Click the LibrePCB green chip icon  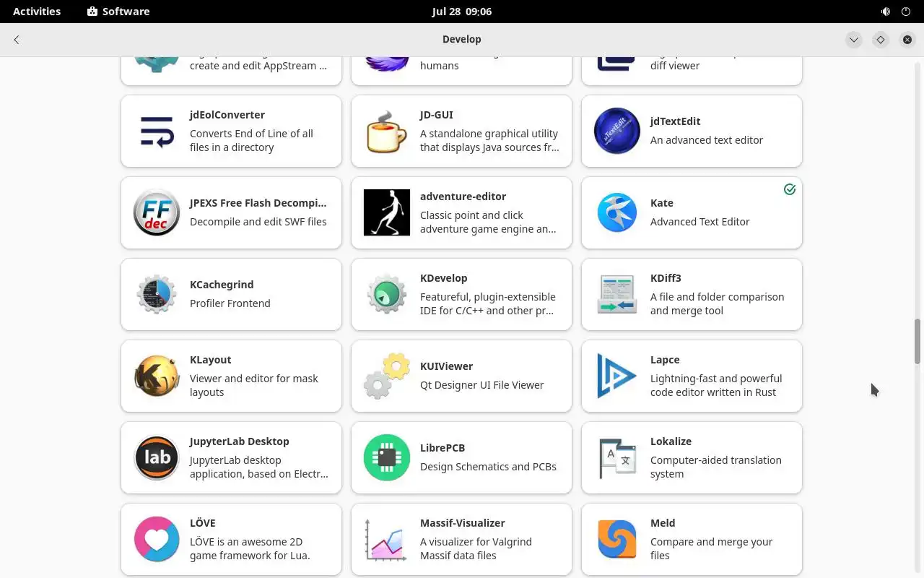pos(387,457)
